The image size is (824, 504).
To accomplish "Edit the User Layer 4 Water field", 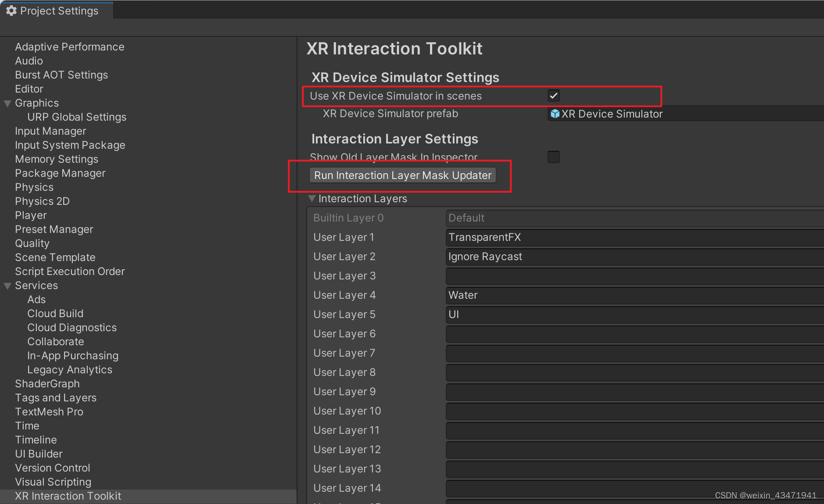I will click(635, 295).
